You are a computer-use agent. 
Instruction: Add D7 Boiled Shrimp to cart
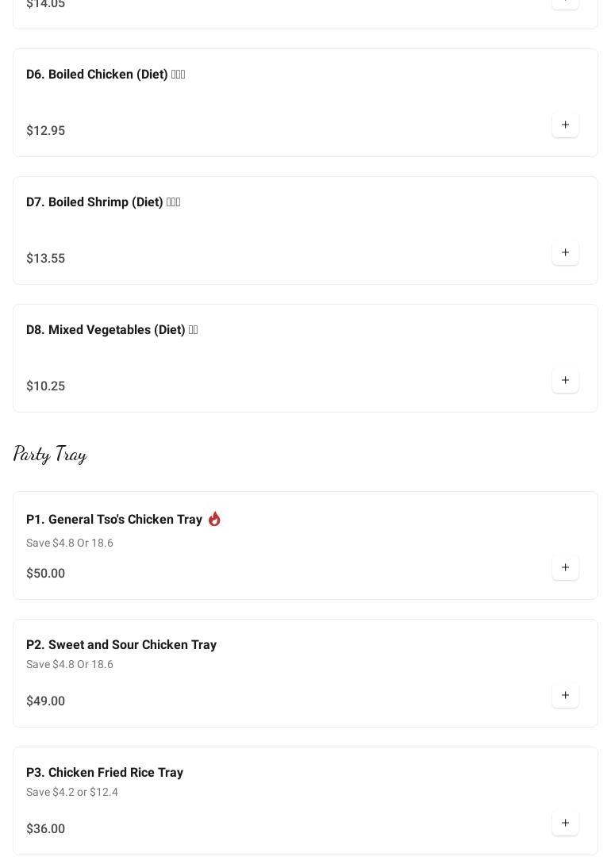tap(565, 253)
